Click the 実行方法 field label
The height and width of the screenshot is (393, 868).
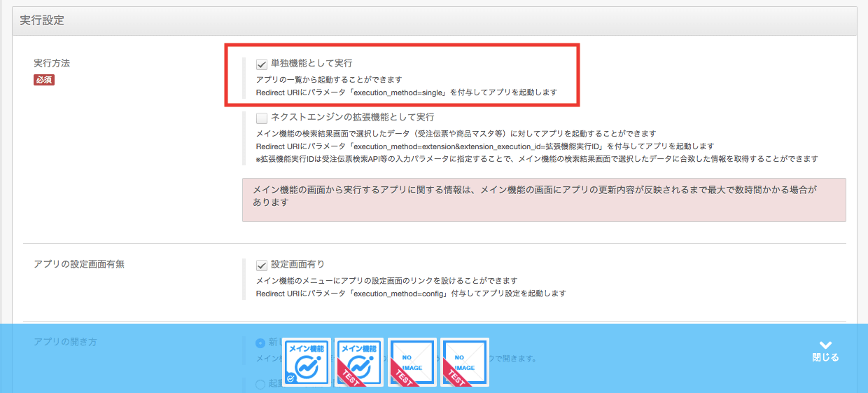(x=52, y=63)
